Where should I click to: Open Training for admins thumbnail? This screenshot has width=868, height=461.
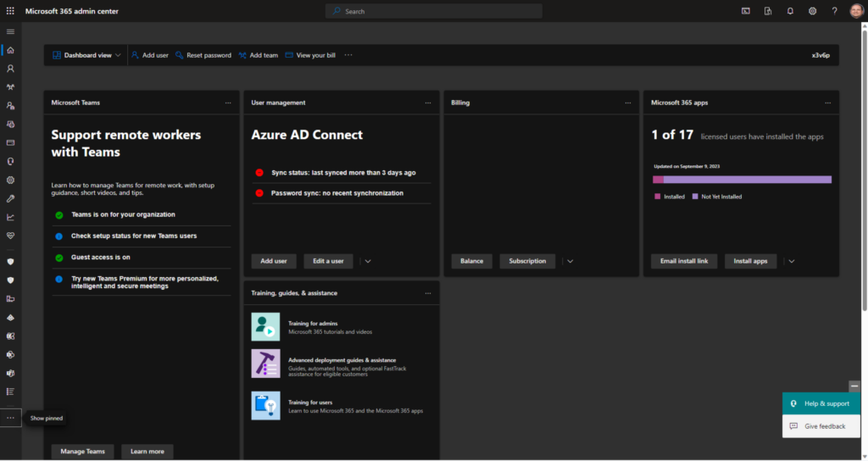tap(265, 327)
